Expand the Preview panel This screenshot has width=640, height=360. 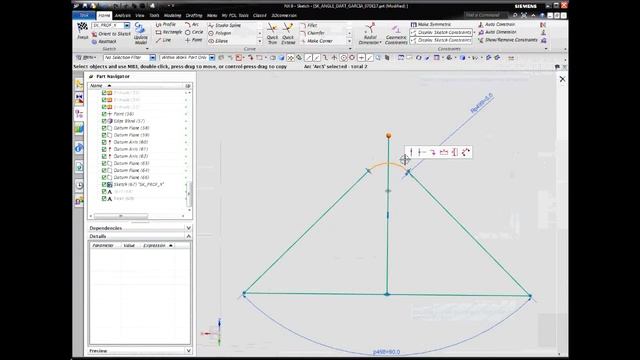pos(188,351)
